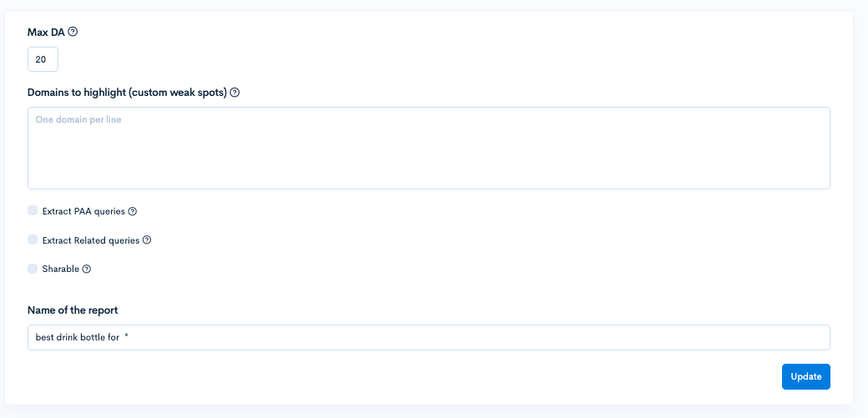Click the Update button

(805, 376)
